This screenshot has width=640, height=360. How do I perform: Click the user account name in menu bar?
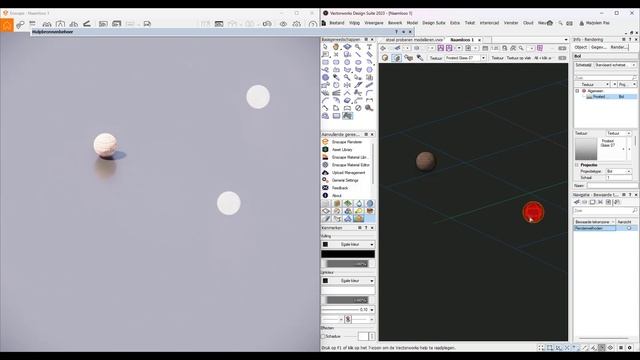tap(598, 23)
